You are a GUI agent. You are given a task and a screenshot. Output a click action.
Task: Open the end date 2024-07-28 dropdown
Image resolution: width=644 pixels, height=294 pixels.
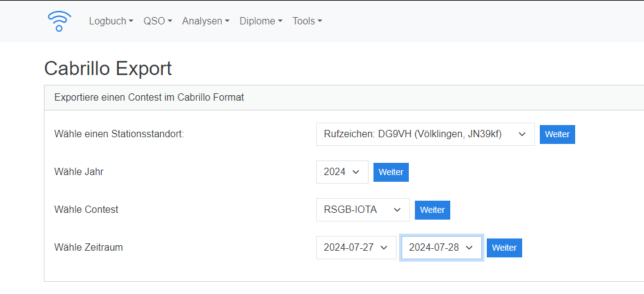[x=441, y=248]
